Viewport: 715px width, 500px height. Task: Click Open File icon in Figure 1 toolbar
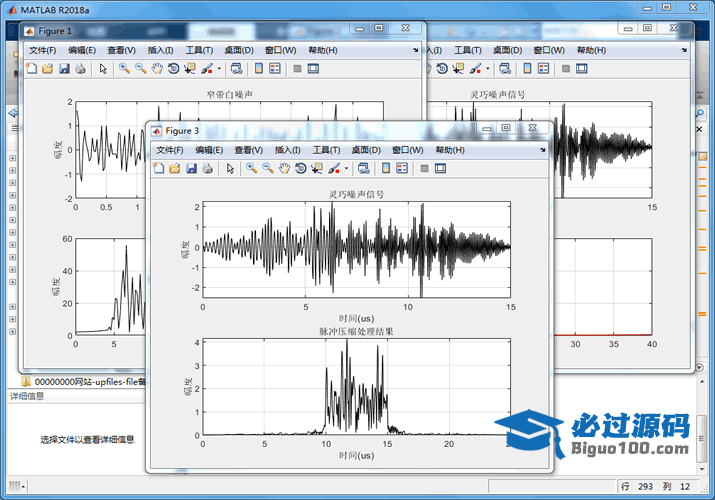click(x=47, y=69)
